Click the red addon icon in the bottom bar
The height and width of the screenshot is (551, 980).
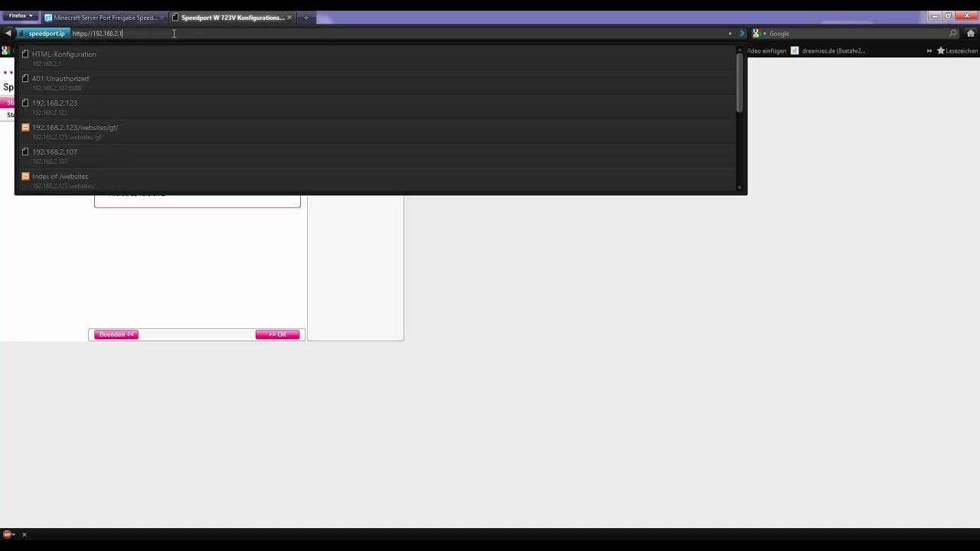(x=8, y=534)
